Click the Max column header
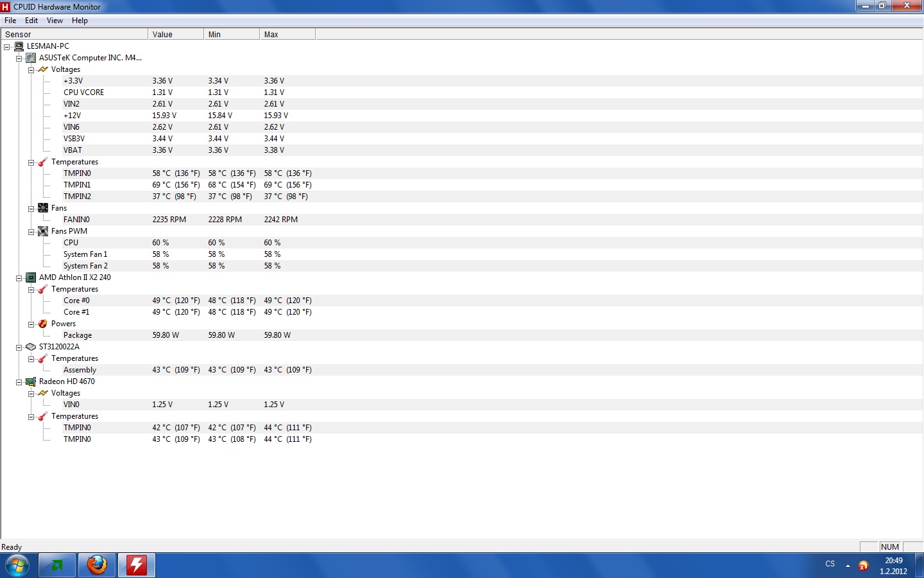 (287, 34)
